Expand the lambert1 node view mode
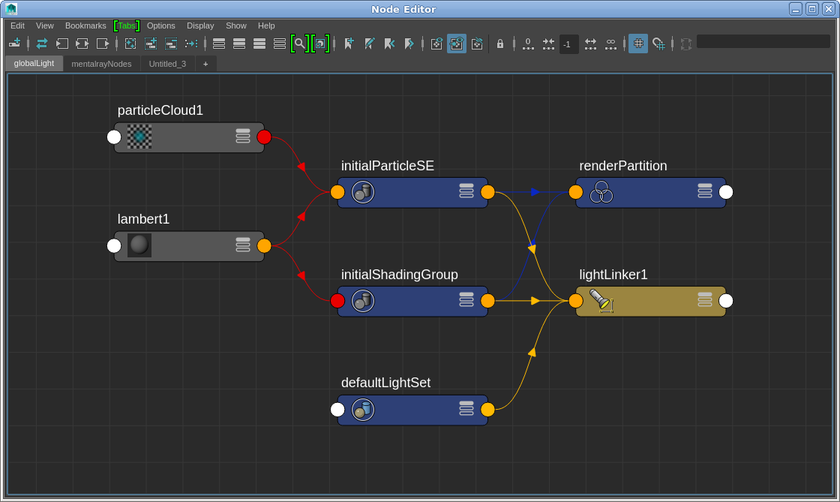This screenshot has width=840, height=502. [243, 245]
